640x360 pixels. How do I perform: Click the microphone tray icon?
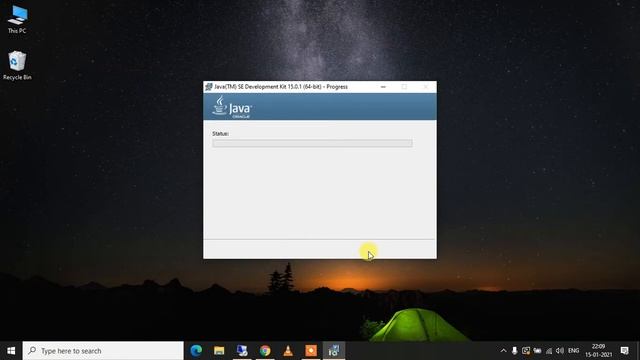pyautogui.click(x=514, y=351)
